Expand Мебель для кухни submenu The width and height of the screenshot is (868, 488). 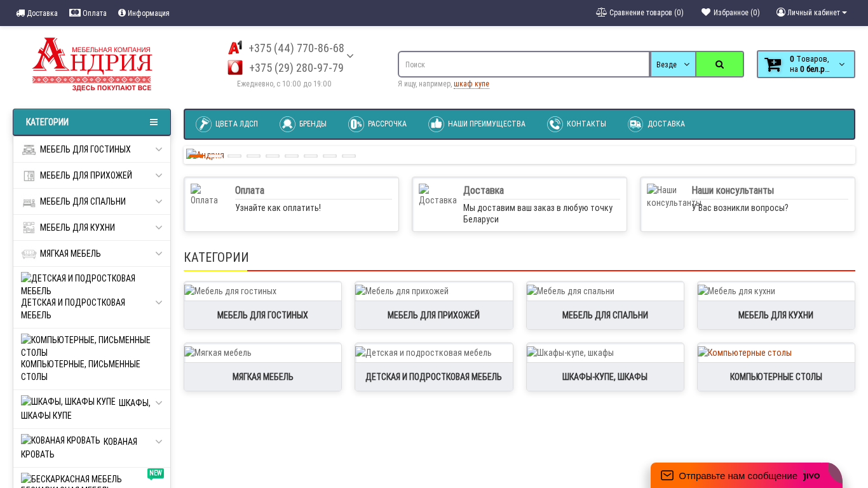(159, 227)
